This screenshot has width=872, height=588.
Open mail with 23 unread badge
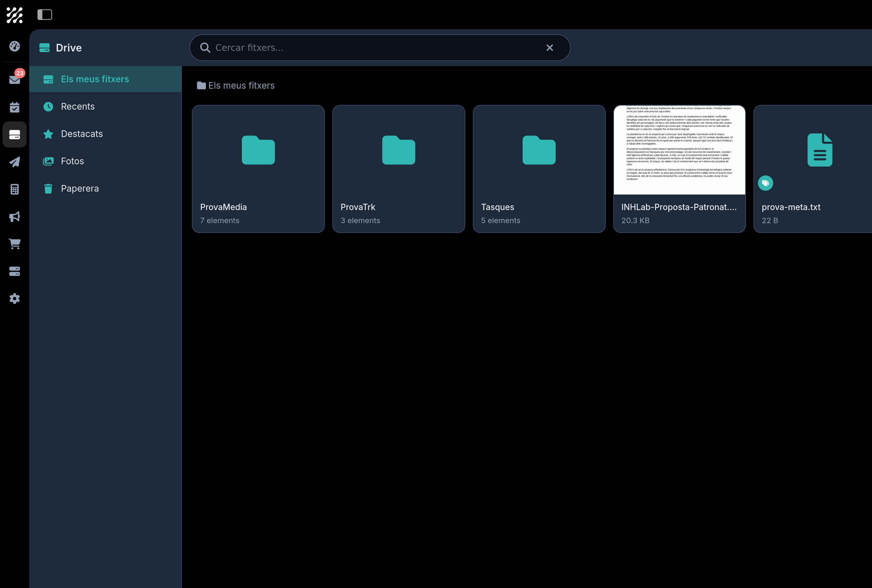pos(15,79)
